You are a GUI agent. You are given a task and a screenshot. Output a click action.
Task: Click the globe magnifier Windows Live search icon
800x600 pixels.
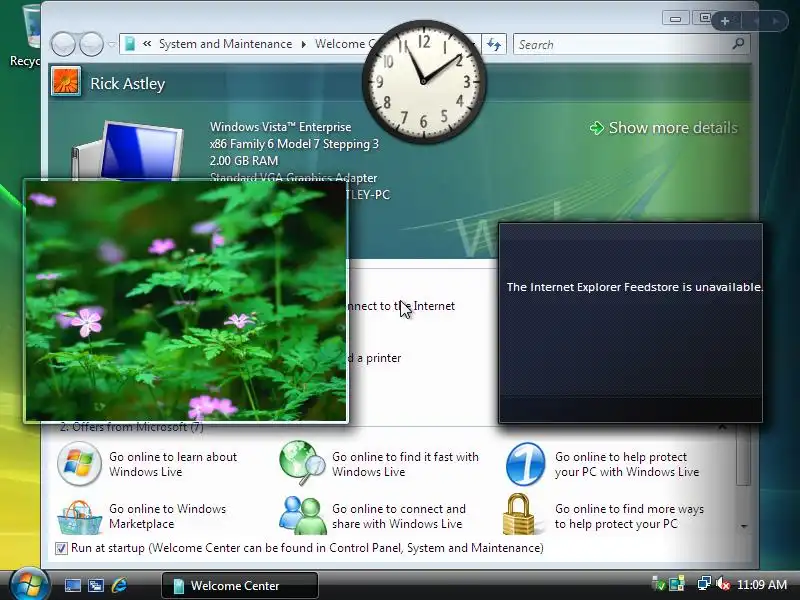(302, 463)
